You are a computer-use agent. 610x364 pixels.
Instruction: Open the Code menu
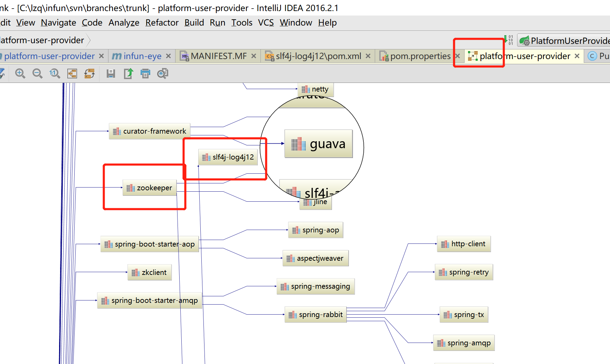(92, 23)
